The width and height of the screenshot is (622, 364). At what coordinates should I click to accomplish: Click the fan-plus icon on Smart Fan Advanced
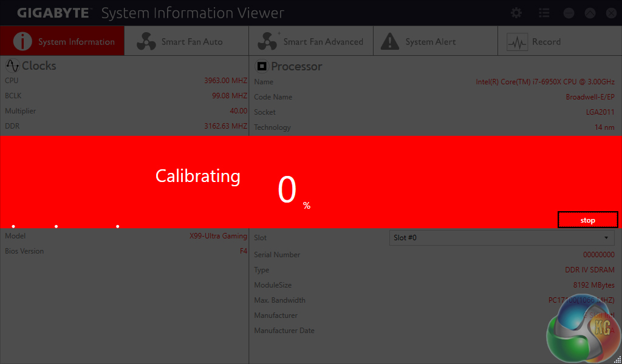click(268, 41)
